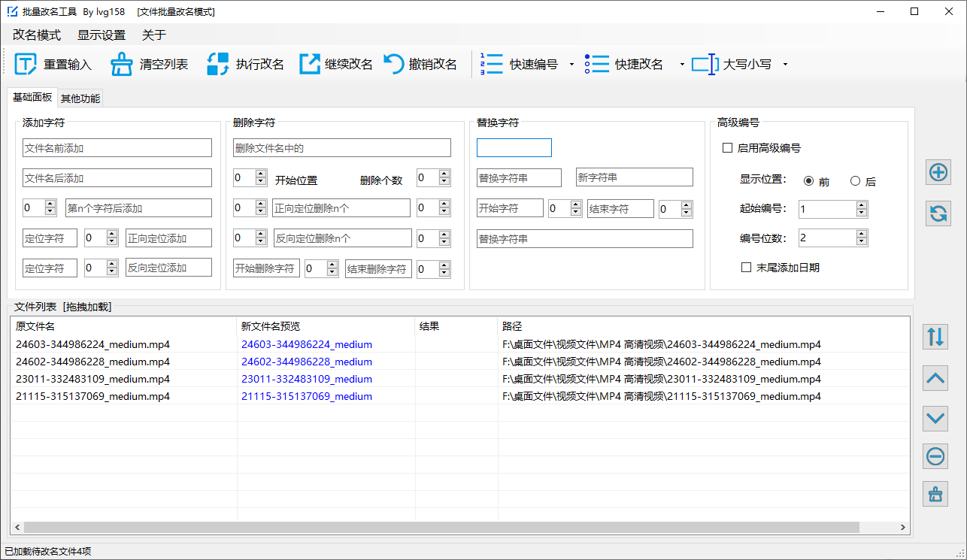The height and width of the screenshot is (560, 967).
Task: Open the 改名模式 menu
Action: 37,35
